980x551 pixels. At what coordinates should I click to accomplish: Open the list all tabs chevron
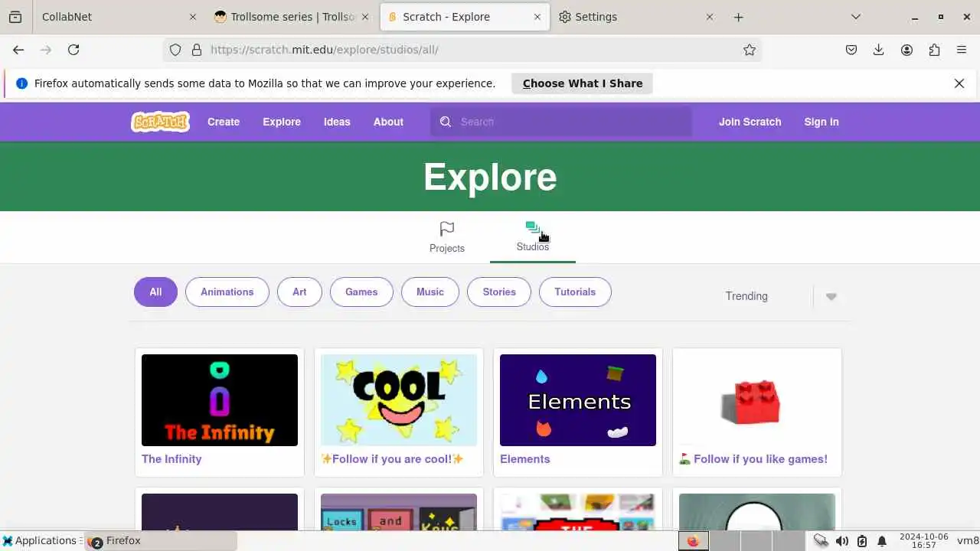pyautogui.click(x=856, y=17)
